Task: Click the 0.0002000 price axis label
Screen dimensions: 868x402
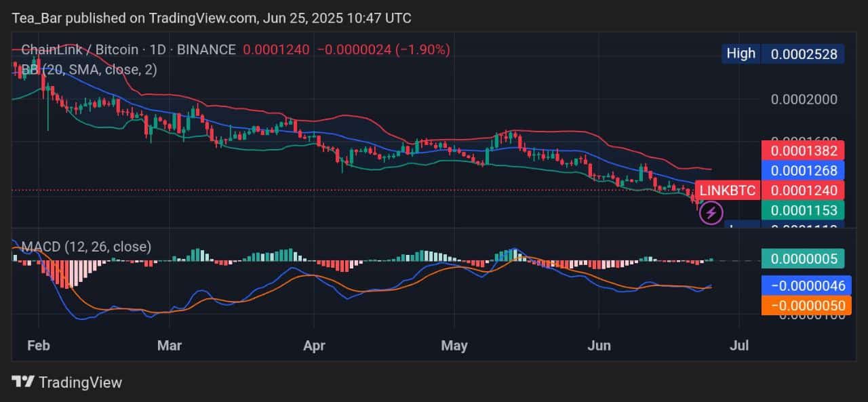Action: tap(804, 100)
